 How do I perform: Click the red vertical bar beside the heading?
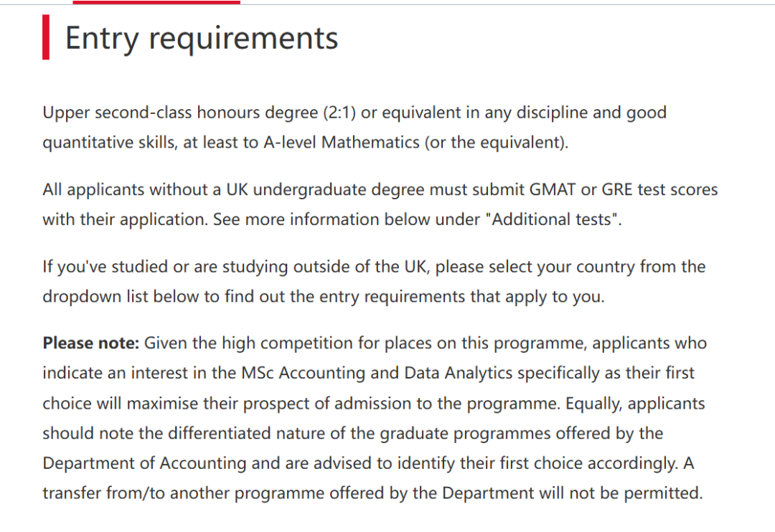[x=46, y=39]
